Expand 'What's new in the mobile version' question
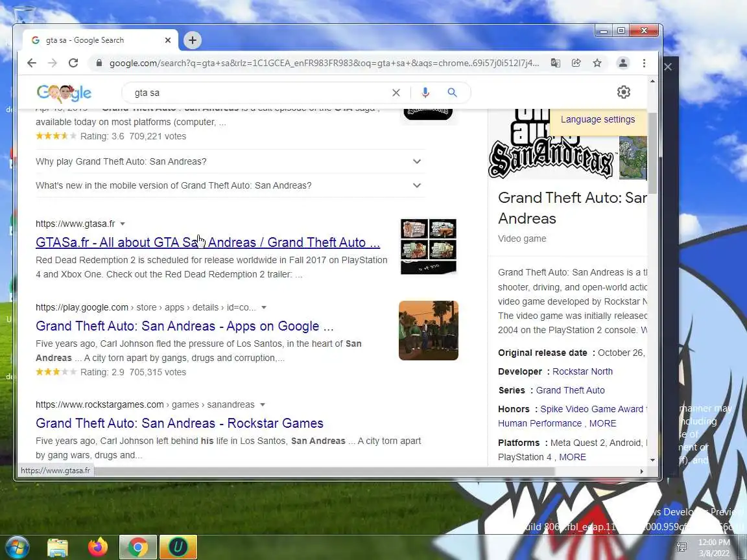This screenshot has height=560, width=747. 230,185
